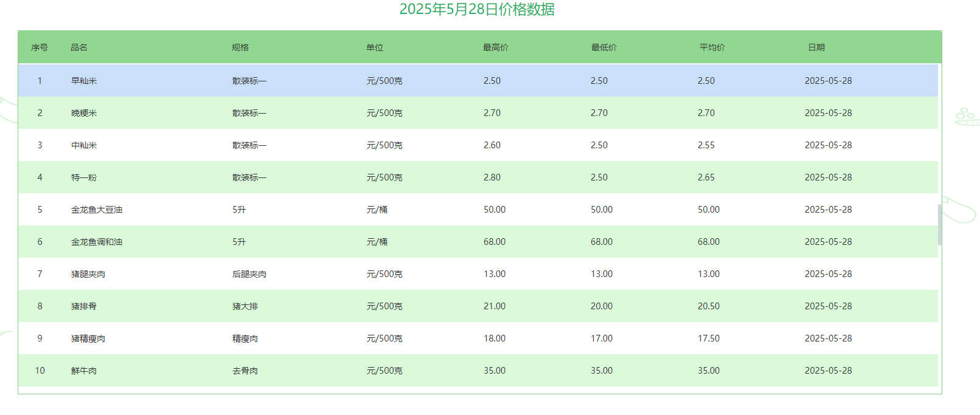Select the 晚粳米 product name cell
980x415 pixels.
point(84,113)
